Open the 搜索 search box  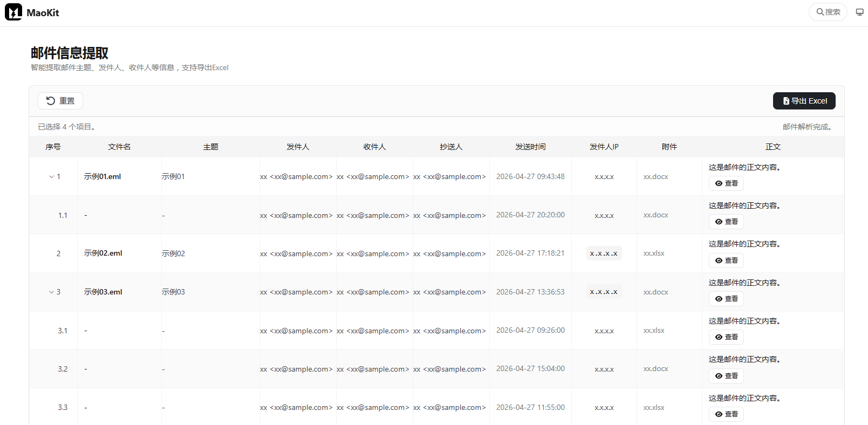click(828, 12)
